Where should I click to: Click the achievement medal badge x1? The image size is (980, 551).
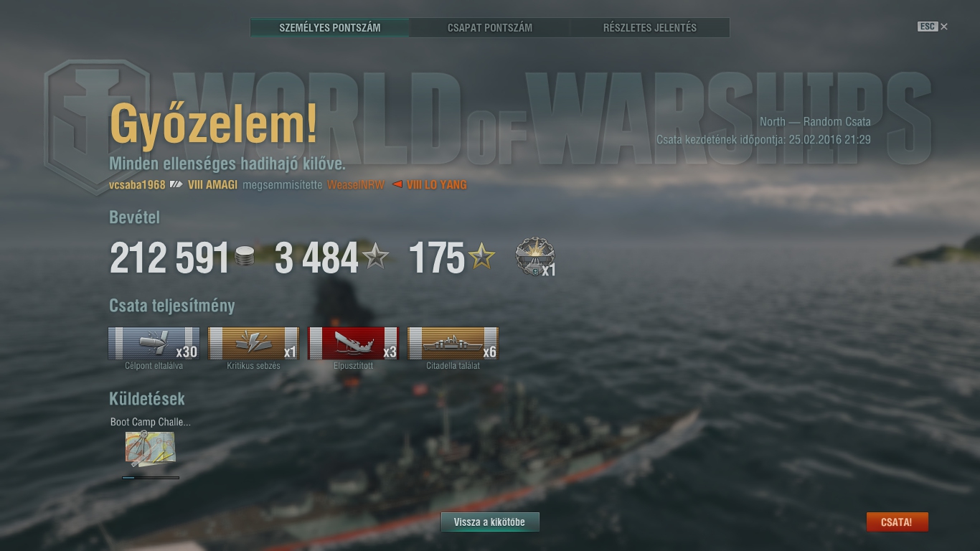(x=534, y=257)
